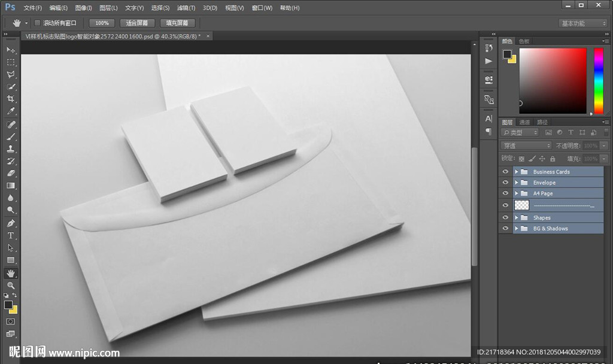613x364 pixels.
Task: Expand the A4 Page layer group
Action: tap(516, 193)
